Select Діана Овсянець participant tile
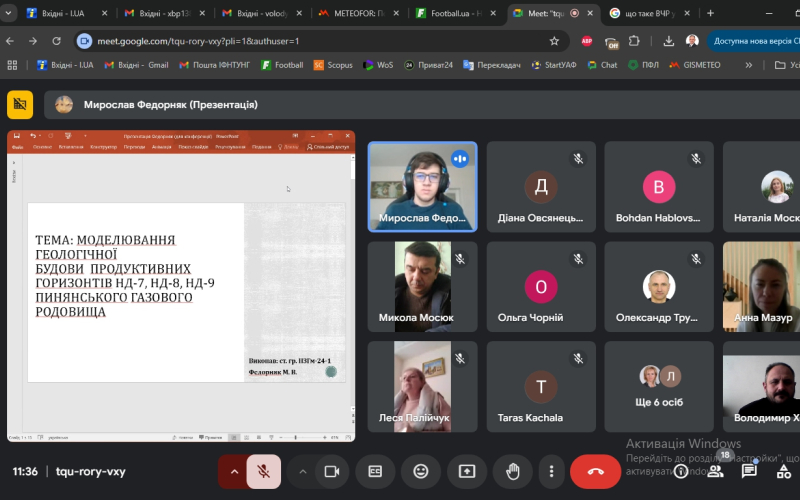 tap(541, 187)
